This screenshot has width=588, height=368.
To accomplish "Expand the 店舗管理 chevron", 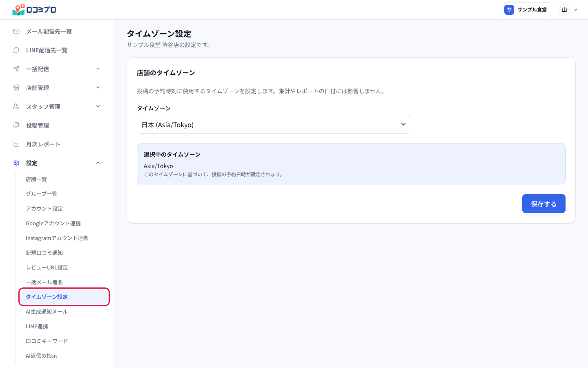I will (x=98, y=88).
